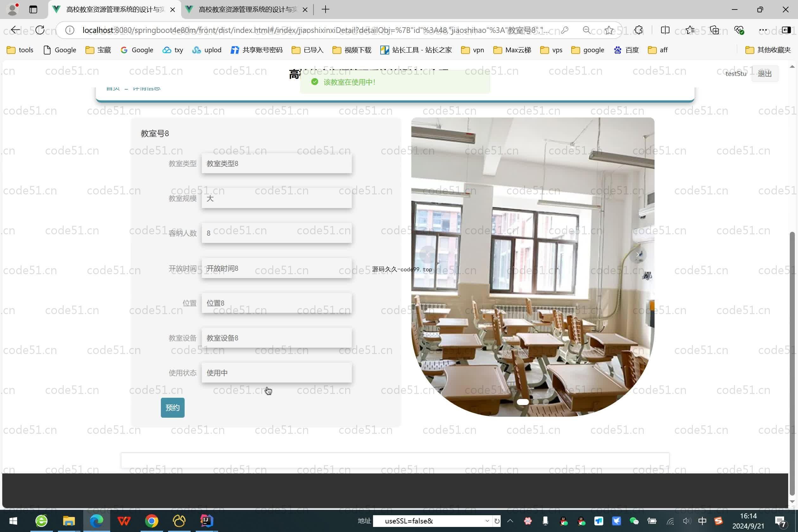The height and width of the screenshot is (532, 798).
Task: Open the 已导入 bookmark folder
Action: tap(308, 50)
